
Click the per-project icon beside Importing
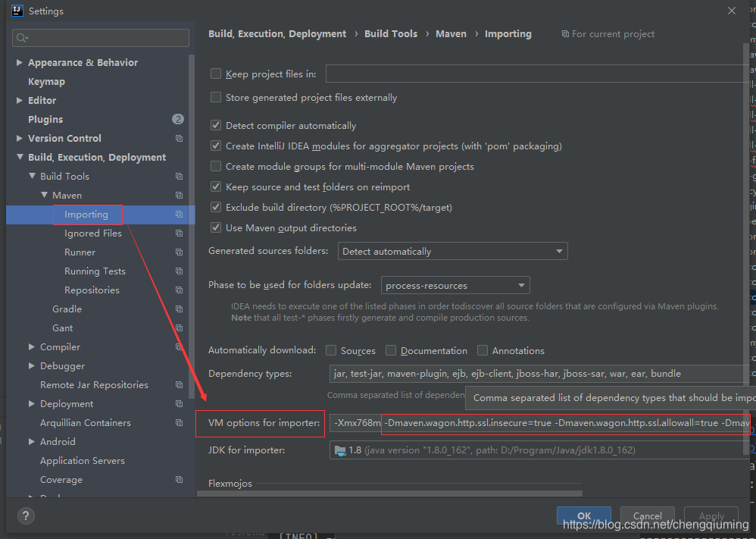click(x=179, y=215)
